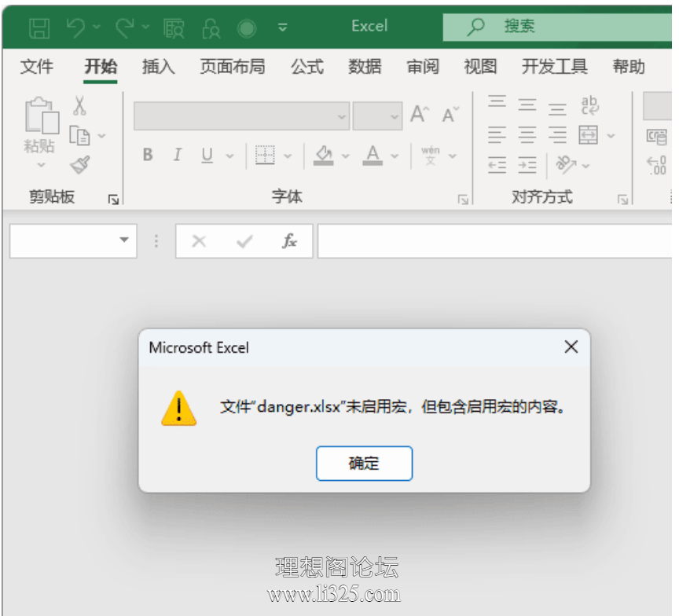Open 字体 dialog launcher

[464, 199]
